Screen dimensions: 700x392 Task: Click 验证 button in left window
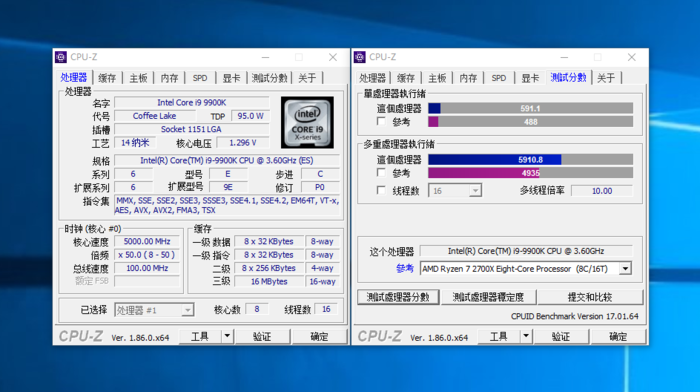click(x=262, y=336)
